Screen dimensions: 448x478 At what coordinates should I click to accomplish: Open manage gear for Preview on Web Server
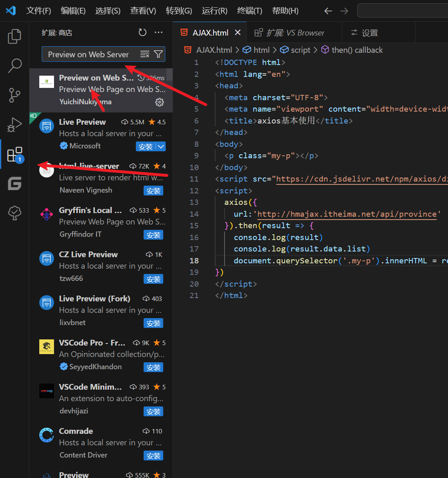click(x=160, y=102)
